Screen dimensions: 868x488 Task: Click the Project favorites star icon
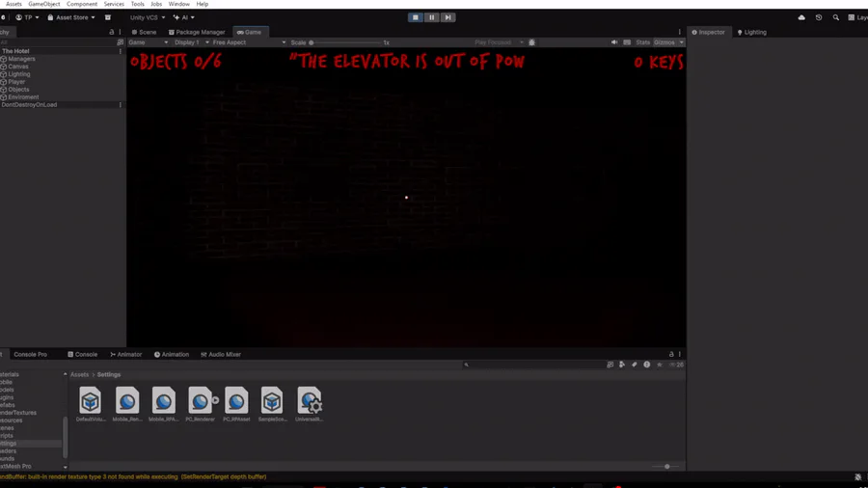[660, 365]
